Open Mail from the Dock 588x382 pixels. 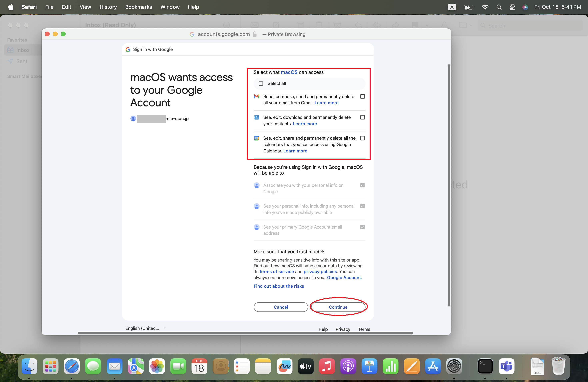[114, 366]
